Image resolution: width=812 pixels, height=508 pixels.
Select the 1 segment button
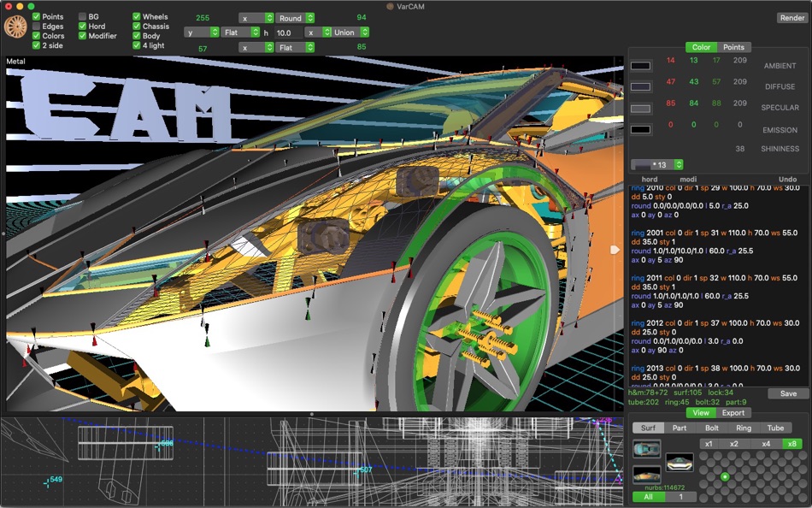click(x=680, y=497)
